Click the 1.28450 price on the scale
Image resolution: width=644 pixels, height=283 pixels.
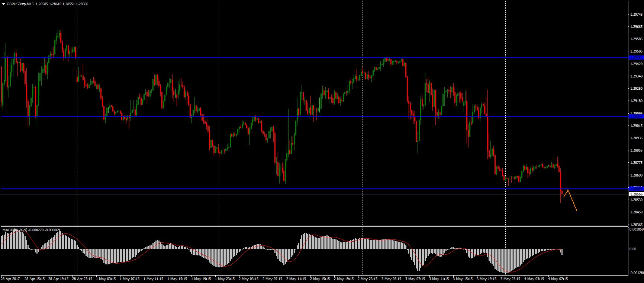click(636, 212)
